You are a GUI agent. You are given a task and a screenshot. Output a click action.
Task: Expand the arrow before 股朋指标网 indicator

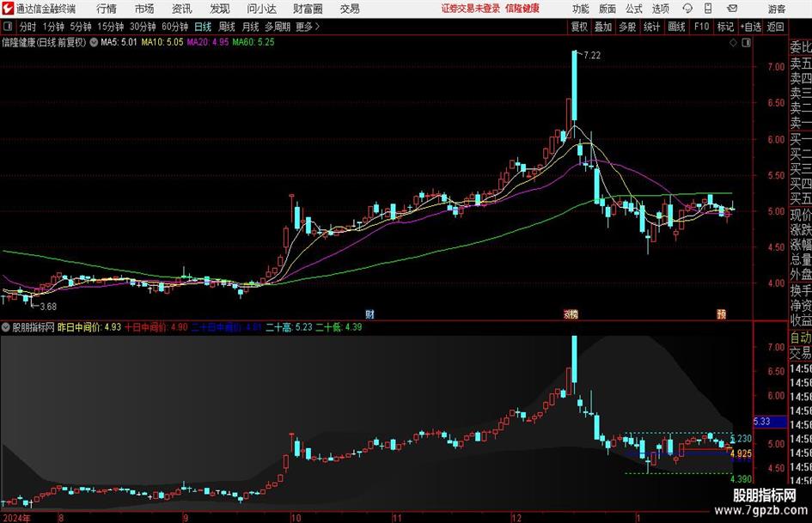(6, 327)
